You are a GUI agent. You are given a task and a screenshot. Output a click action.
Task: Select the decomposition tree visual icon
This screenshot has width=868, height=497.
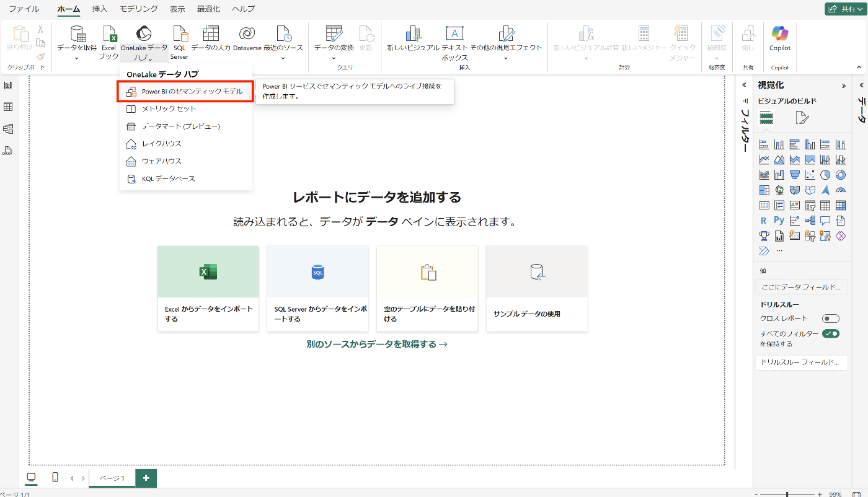click(810, 221)
